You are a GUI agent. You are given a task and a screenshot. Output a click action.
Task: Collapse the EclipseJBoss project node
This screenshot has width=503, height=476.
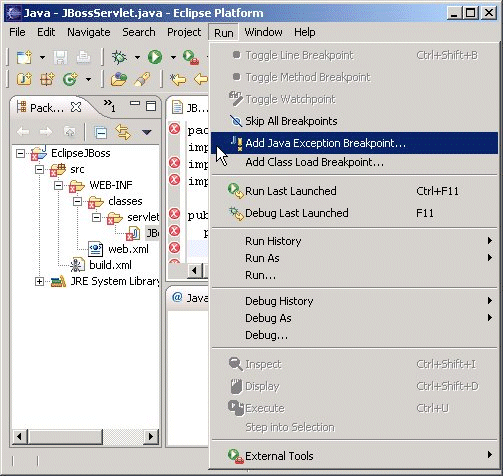(20, 153)
